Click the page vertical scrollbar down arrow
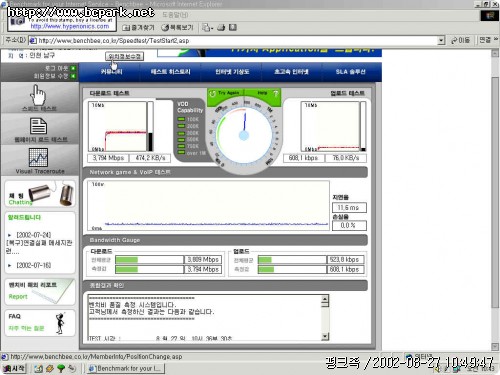500x375 pixels. pyautogui.click(x=495, y=347)
